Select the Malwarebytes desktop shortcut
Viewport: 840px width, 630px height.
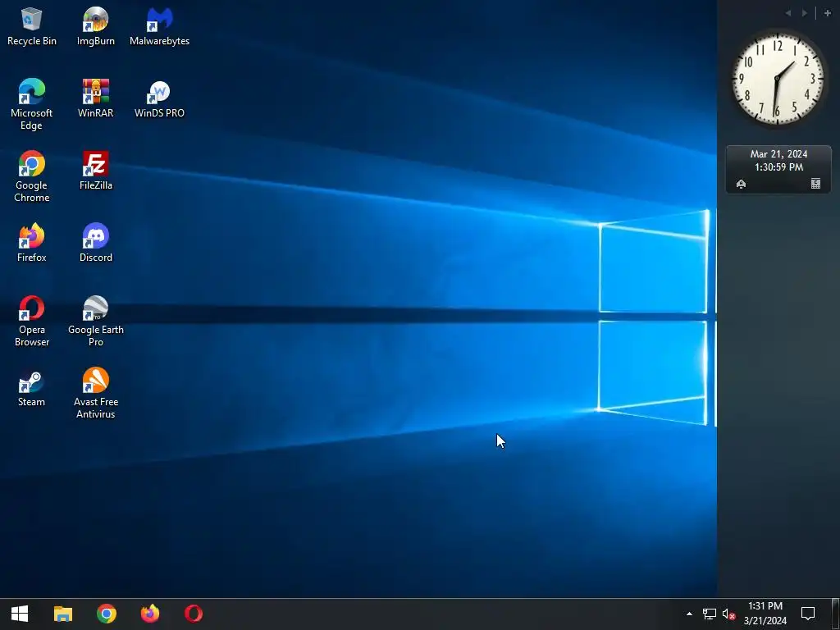(159, 27)
